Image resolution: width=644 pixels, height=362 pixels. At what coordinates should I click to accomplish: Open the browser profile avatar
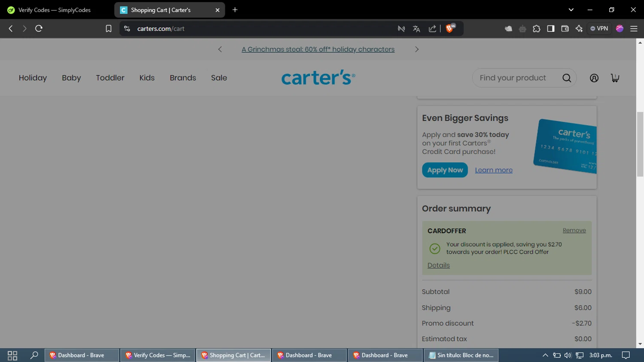click(x=620, y=29)
